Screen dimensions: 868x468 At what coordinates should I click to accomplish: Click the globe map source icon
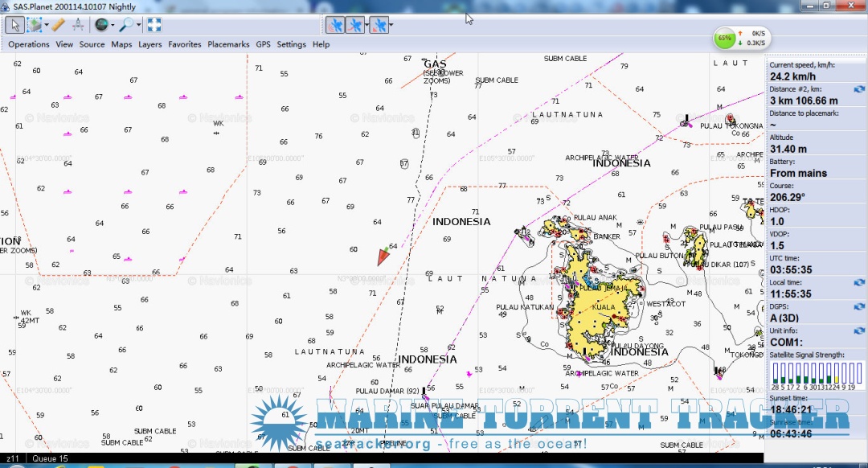[101, 25]
